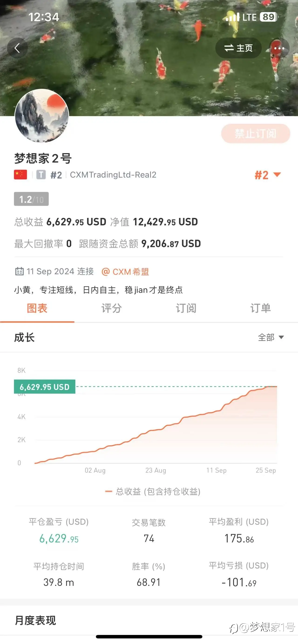Image resolution: width=298 pixels, height=644 pixels.
Task: Open the profile avatar picture
Action: (42, 116)
